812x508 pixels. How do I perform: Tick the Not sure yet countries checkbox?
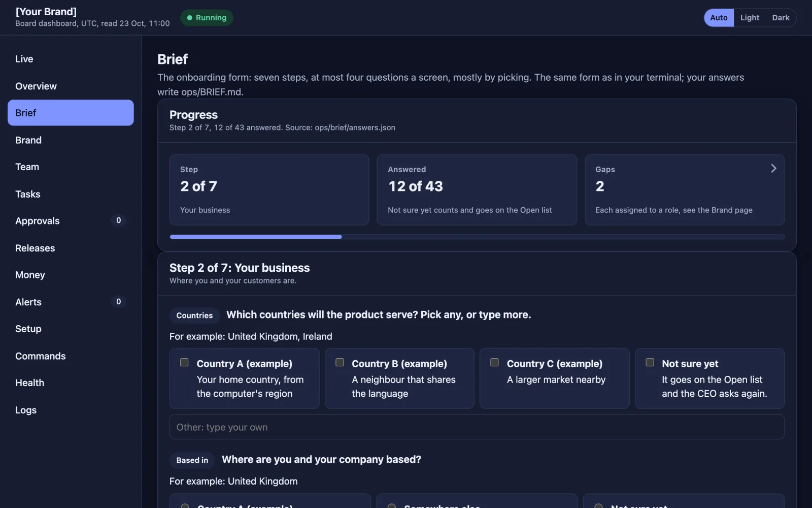click(650, 362)
